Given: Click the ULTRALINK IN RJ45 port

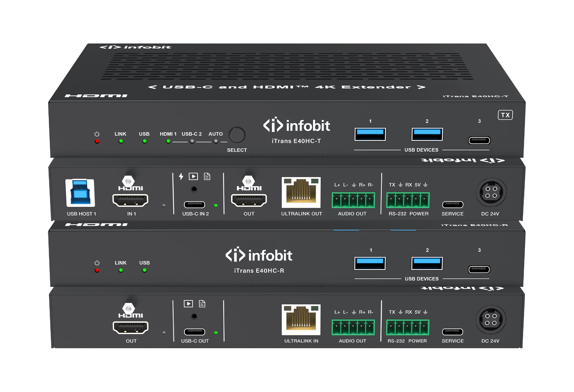Looking at the screenshot, I should (301, 320).
